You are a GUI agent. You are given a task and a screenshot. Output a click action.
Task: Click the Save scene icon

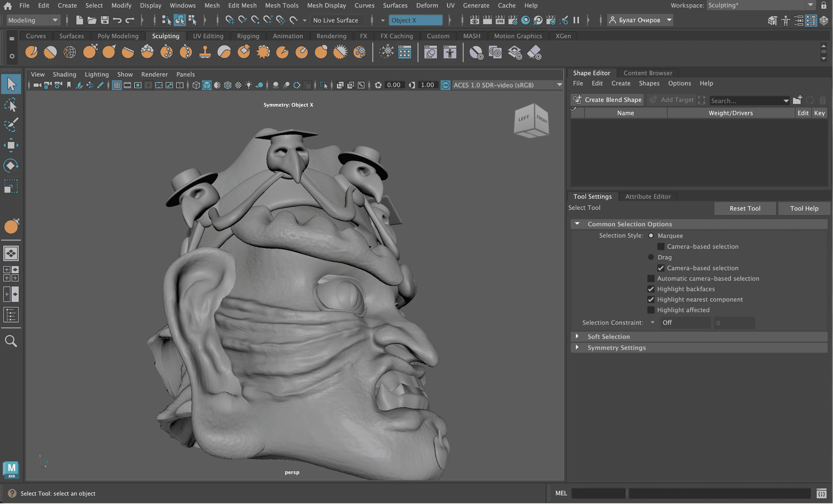point(105,20)
